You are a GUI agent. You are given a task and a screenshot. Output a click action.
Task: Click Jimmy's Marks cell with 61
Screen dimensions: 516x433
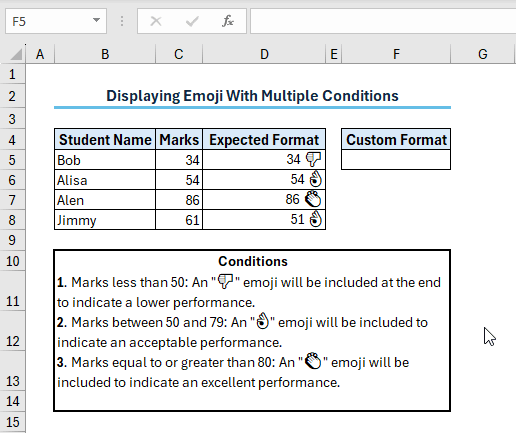pos(179,220)
